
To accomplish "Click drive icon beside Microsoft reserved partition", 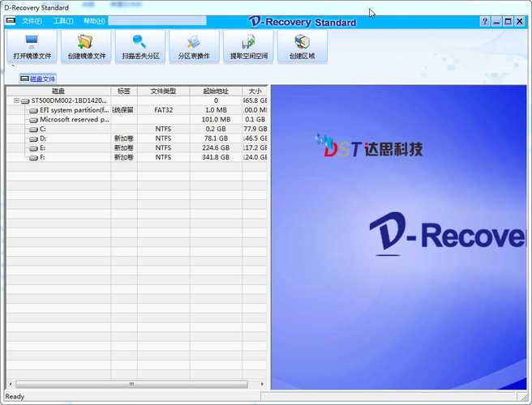I will tap(33, 120).
